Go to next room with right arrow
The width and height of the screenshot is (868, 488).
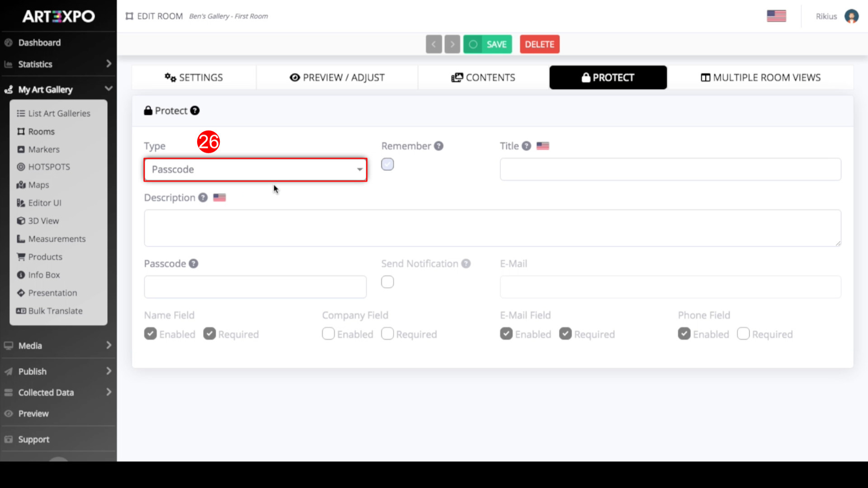[x=452, y=44]
